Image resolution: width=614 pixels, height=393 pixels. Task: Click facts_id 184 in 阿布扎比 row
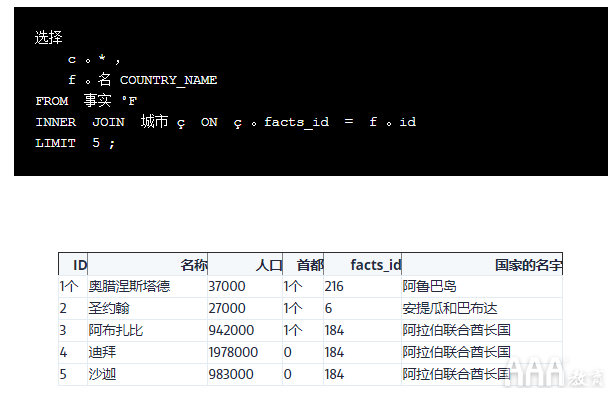(334, 330)
